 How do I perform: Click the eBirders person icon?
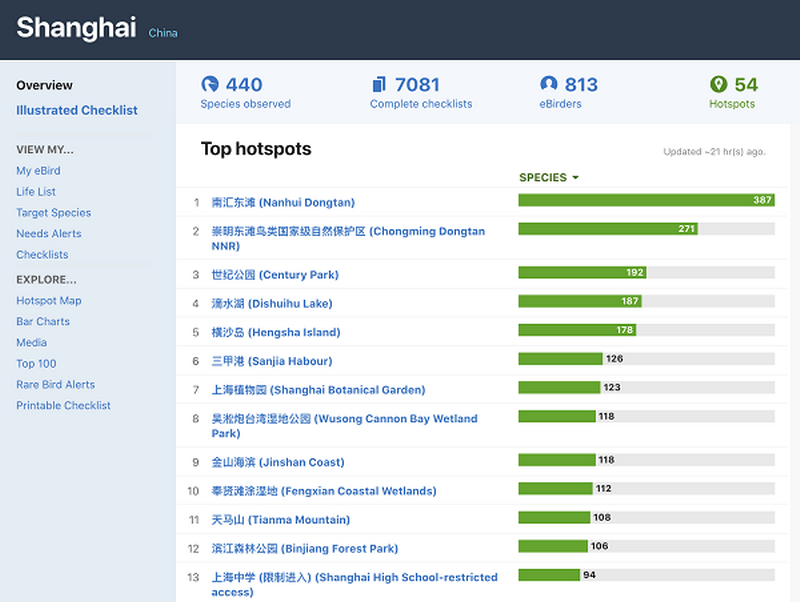point(548,85)
